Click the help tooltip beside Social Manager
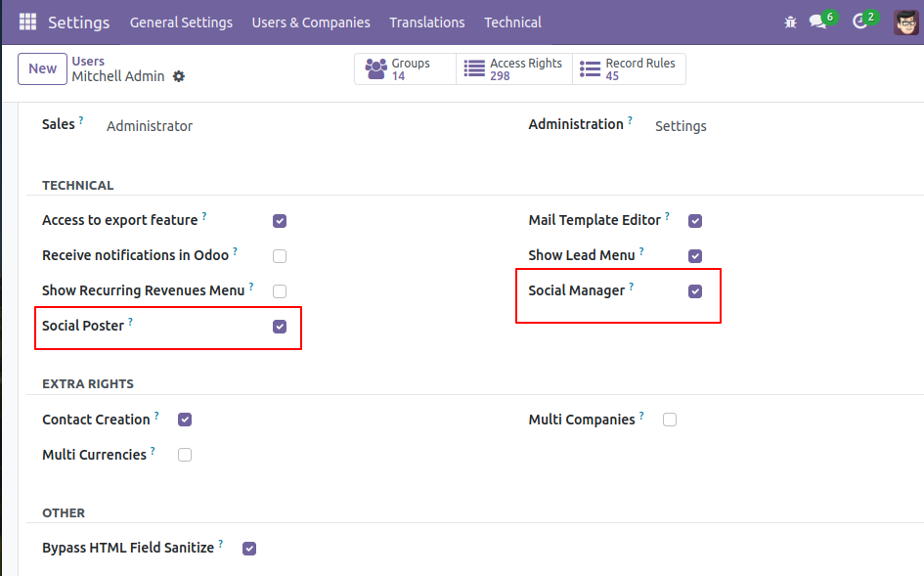Screen dimensions: 924x576 [x=632, y=287]
